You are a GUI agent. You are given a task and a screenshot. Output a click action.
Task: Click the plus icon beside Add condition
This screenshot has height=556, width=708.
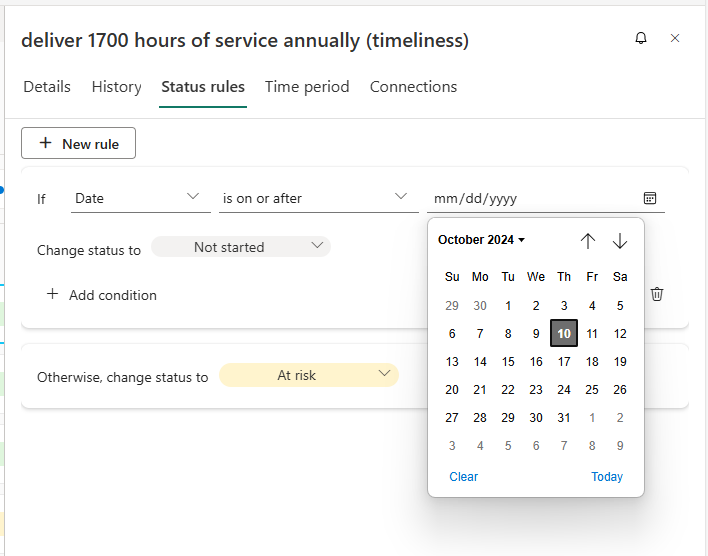click(53, 295)
